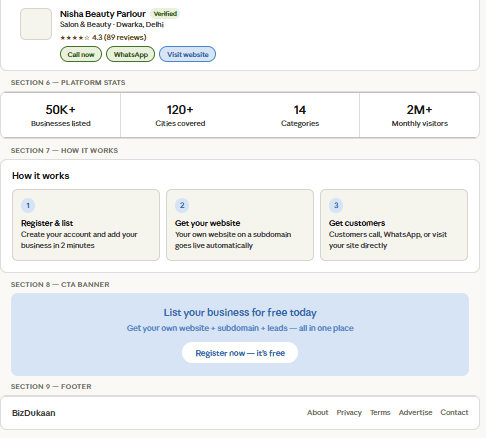486x438 pixels.
Task: Click step 3 number badge
Action: point(336,205)
